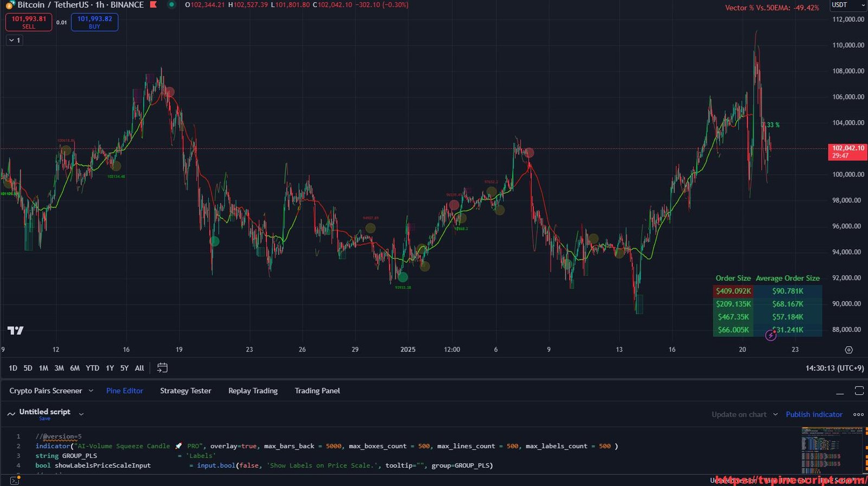The width and height of the screenshot is (868, 486).
Task: Open the USDT currency dropdown
Action: (x=847, y=5)
